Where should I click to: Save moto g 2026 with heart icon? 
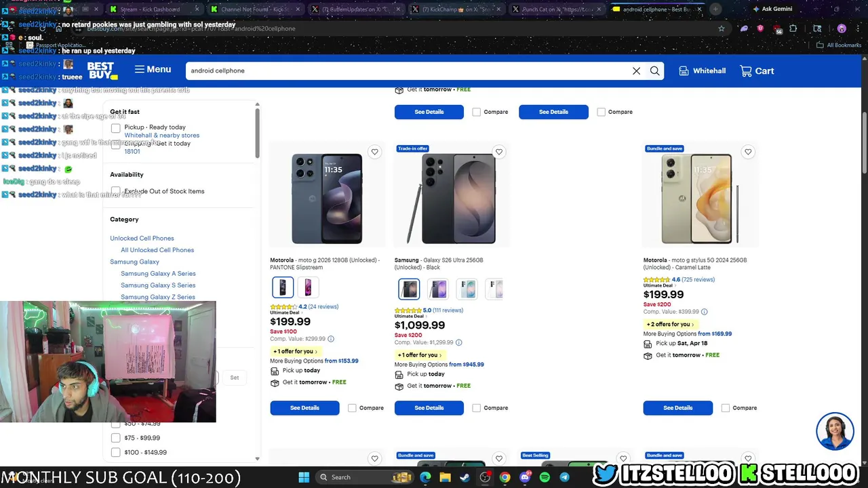(374, 152)
